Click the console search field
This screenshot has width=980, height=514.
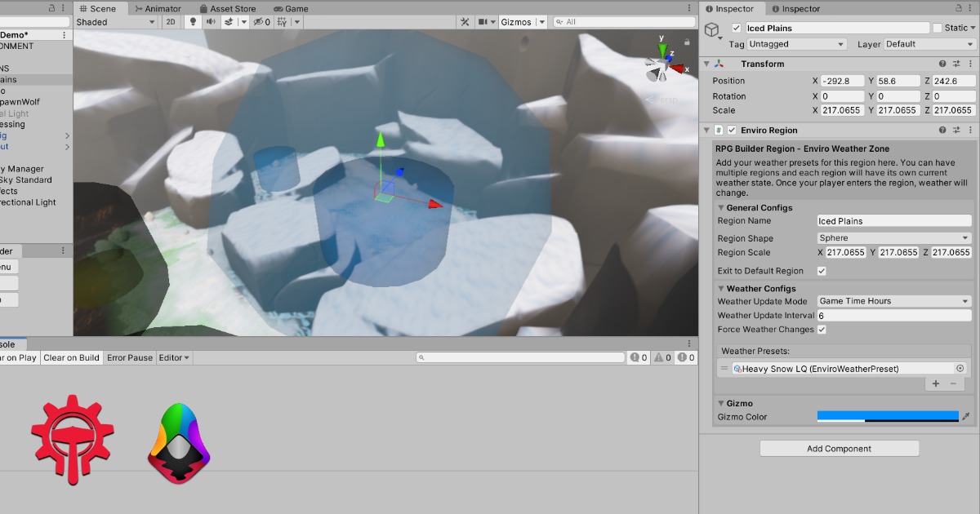[x=520, y=357]
